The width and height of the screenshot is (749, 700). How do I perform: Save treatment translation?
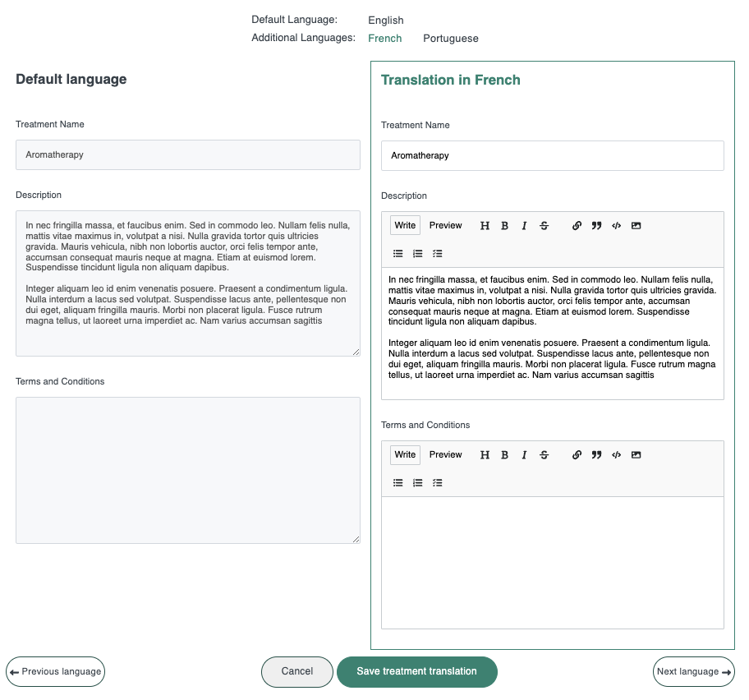pos(417,672)
